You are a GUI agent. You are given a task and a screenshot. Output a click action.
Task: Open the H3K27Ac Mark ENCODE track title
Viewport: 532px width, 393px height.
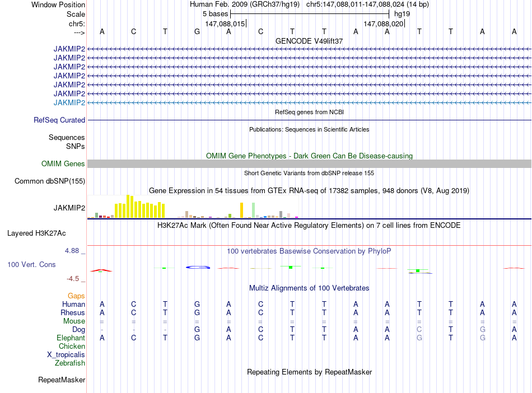(x=309, y=226)
